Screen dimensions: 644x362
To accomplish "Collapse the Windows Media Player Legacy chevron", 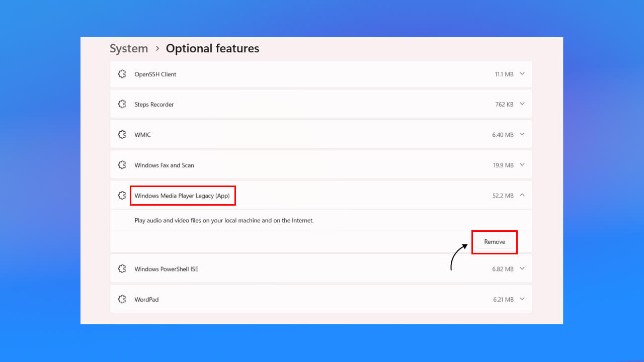I will (522, 195).
